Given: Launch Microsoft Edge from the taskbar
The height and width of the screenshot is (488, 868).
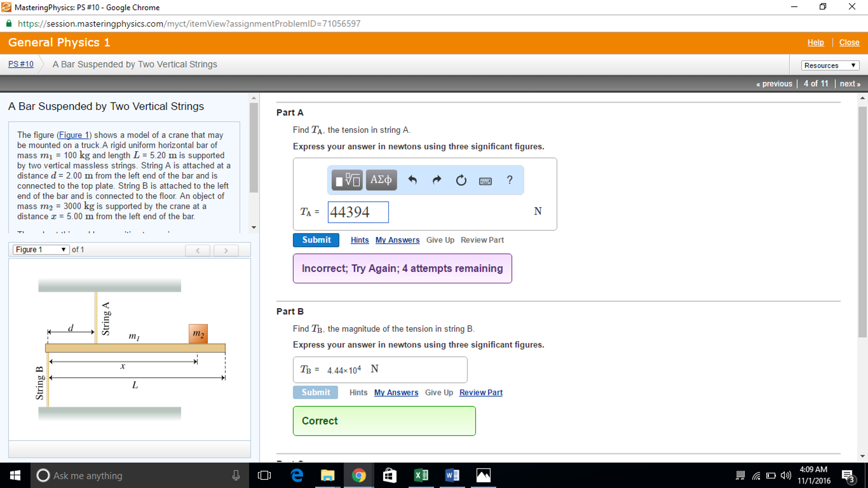Looking at the screenshot, I should [297, 475].
